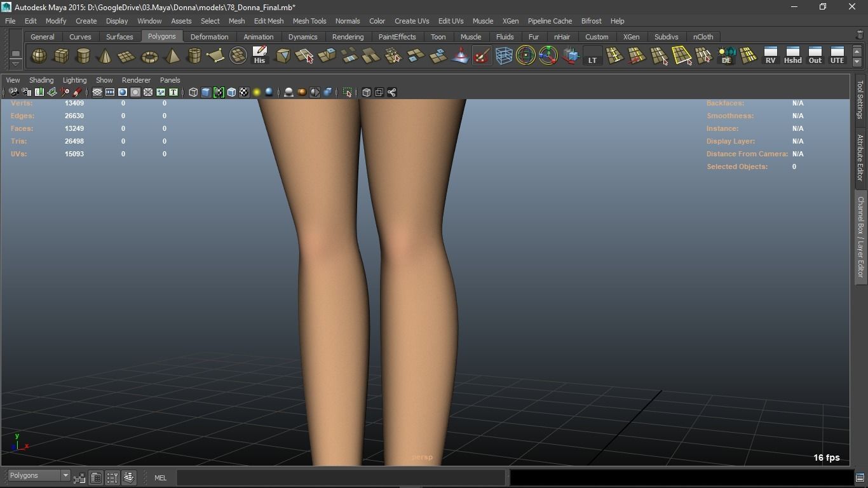Toggle wireframe shading mode
The height and width of the screenshot is (488, 868).
click(193, 93)
